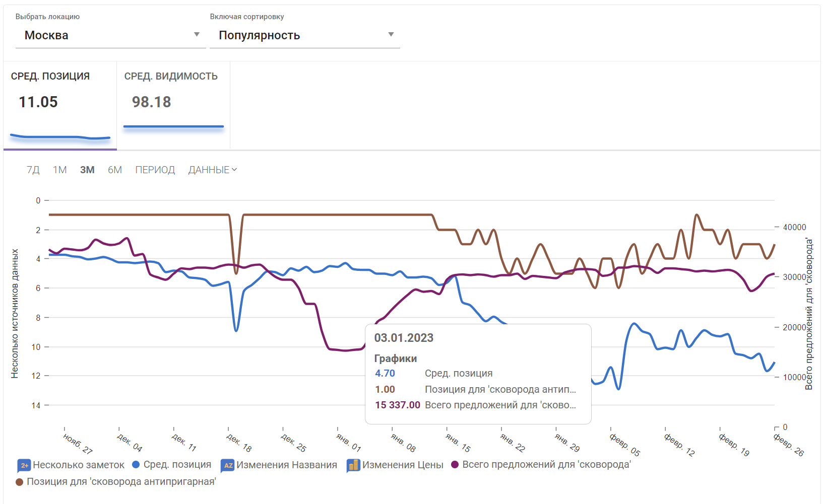Image resolution: width=825 pixels, height=504 pixels.
Task: Open the sorting dropdown showing Популярность
Action: pos(304,35)
